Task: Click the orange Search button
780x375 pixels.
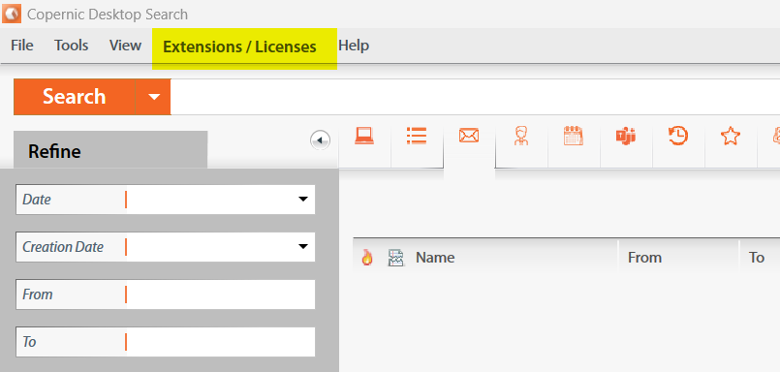Action: coord(74,96)
